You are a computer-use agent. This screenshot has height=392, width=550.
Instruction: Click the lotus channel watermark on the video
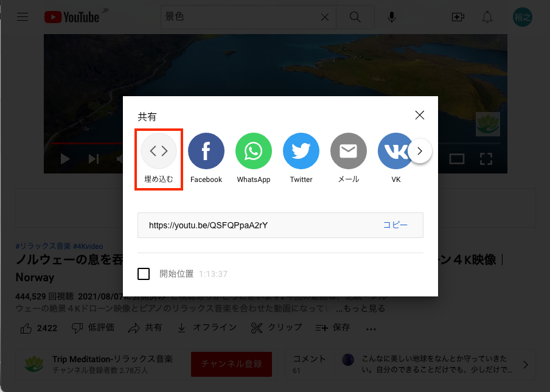coord(487,124)
